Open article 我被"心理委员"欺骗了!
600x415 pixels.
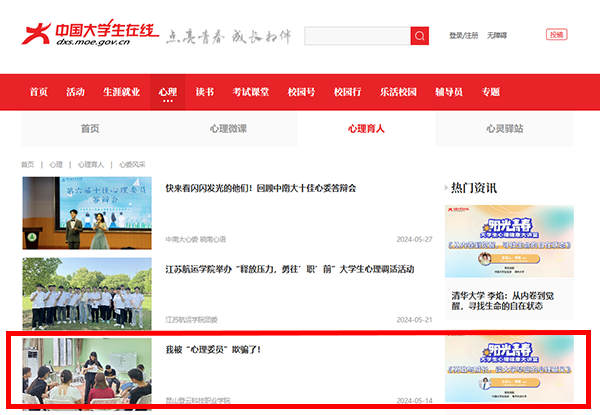coord(199,350)
